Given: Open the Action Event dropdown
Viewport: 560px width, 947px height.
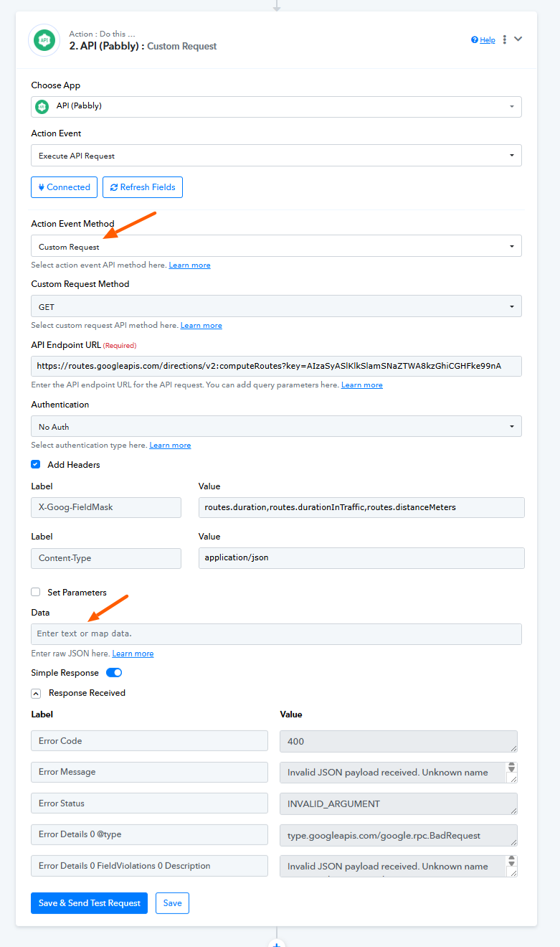Looking at the screenshot, I should point(276,156).
